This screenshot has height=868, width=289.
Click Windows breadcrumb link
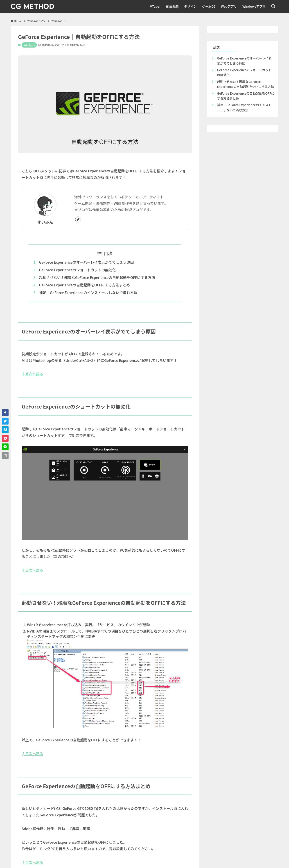(x=57, y=21)
